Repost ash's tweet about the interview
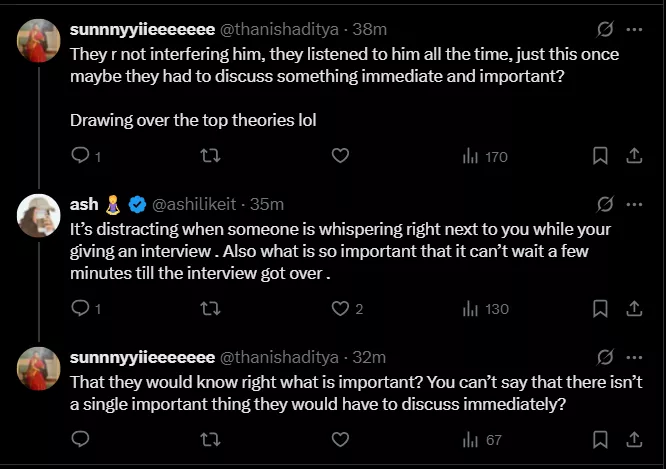The image size is (666, 469). (x=210, y=309)
